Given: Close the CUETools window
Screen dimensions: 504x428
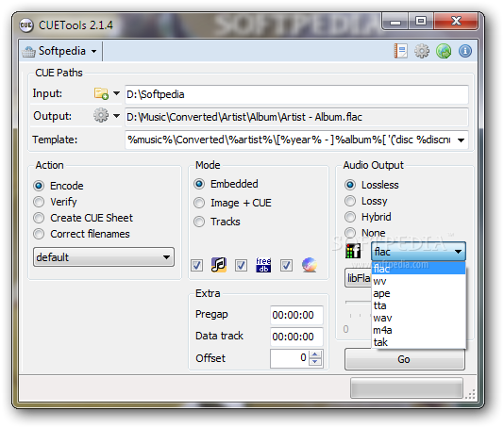Looking at the screenshot, I should tap(456, 22).
